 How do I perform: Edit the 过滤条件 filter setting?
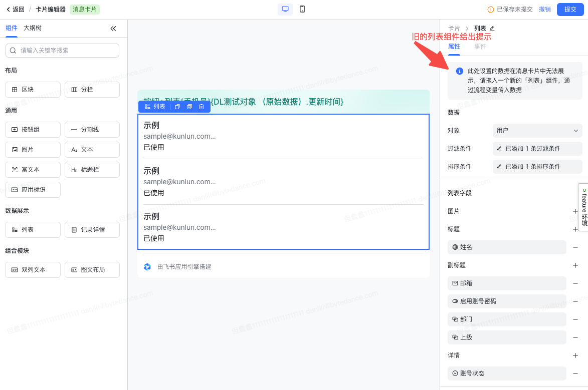click(x=537, y=149)
